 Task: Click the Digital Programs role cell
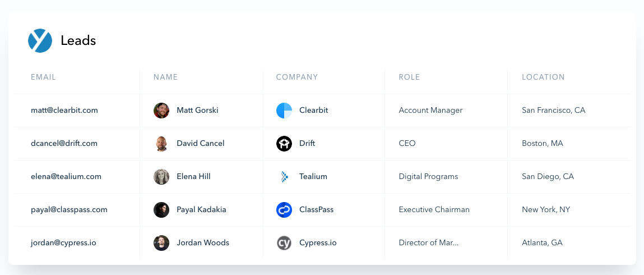pyautogui.click(x=428, y=176)
